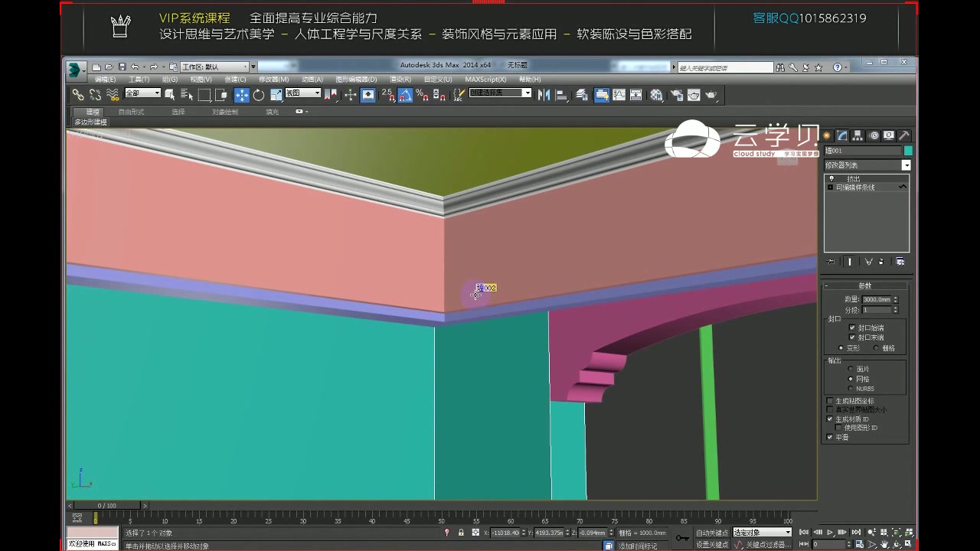The height and width of the screenshot is (551, 980).
Task: Click the Mirror tool icon
Action: [x=543, y=95]
